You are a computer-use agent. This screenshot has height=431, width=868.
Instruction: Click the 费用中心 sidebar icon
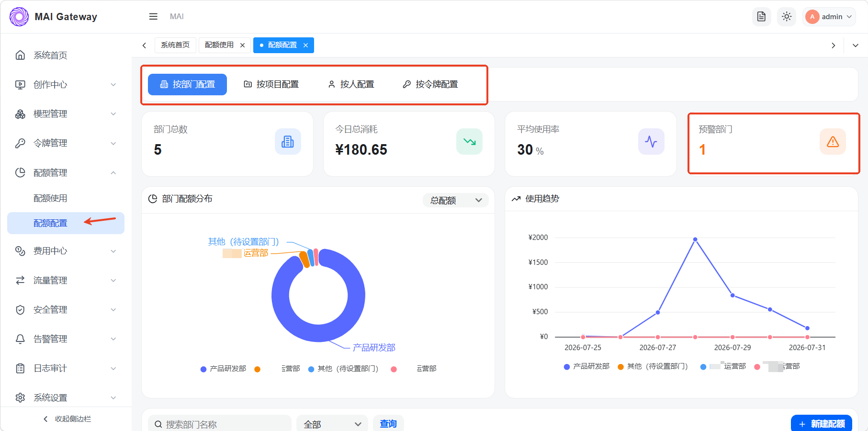[x=20, y=251]
